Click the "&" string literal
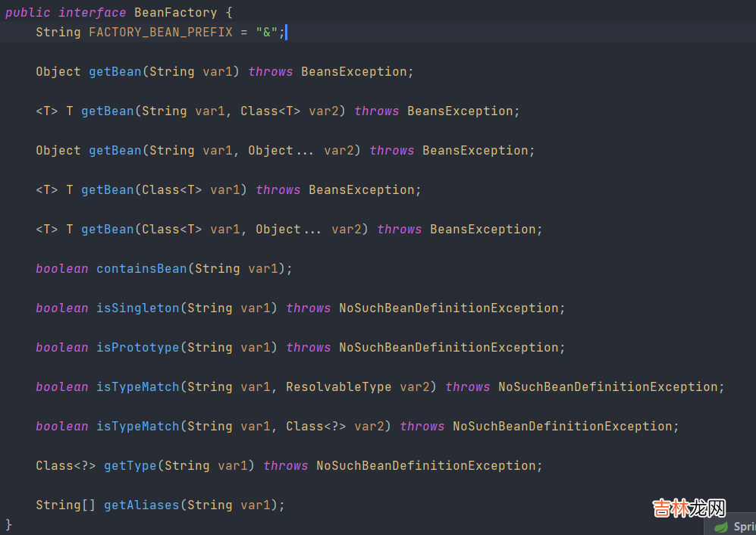756x535 pixels. 266,32
